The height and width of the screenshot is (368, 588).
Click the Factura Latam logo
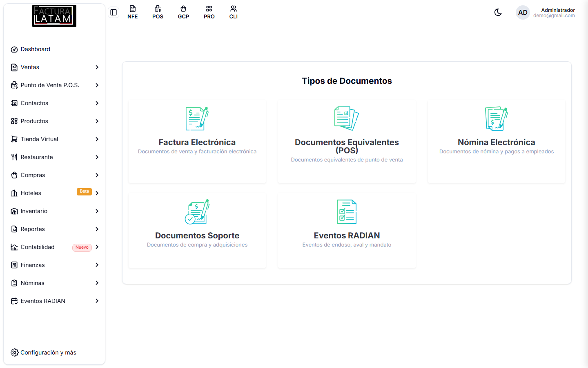(54, 16)
